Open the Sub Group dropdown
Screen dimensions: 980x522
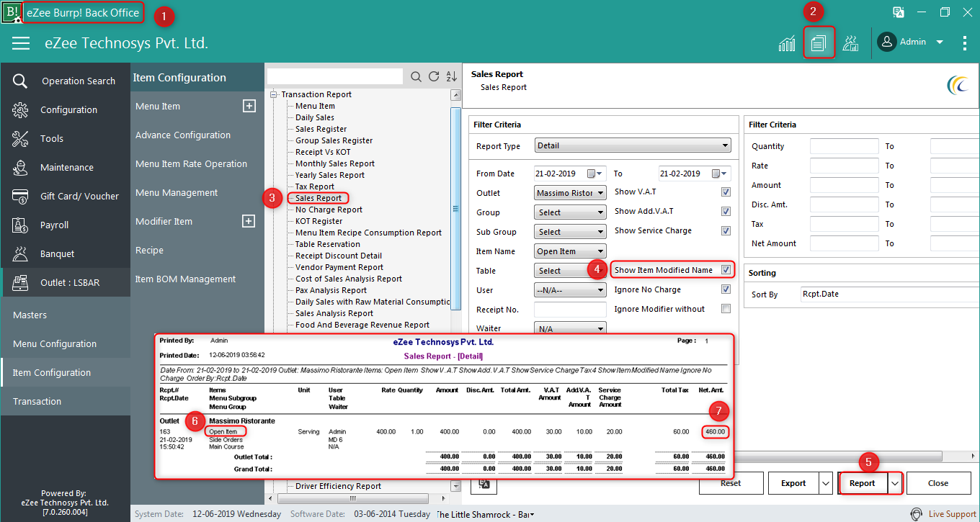click(570, 232)
